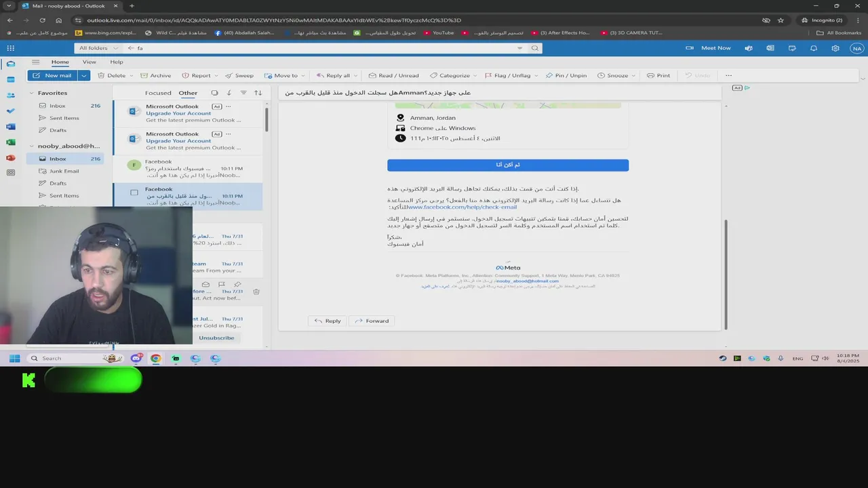Screen dimensions: 868x488
Task: Click the blue لم أكن أنا button
Action: [x=508, y=165]
